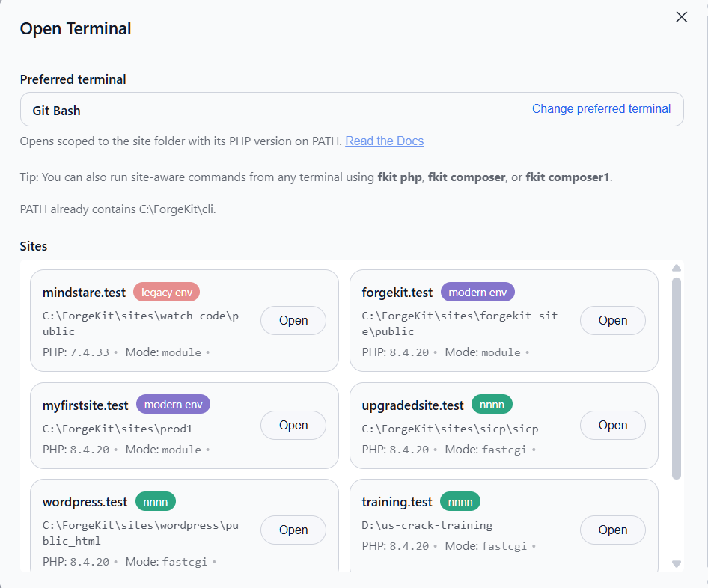Click the modern env badge on forgekit.test

[477, 293]
